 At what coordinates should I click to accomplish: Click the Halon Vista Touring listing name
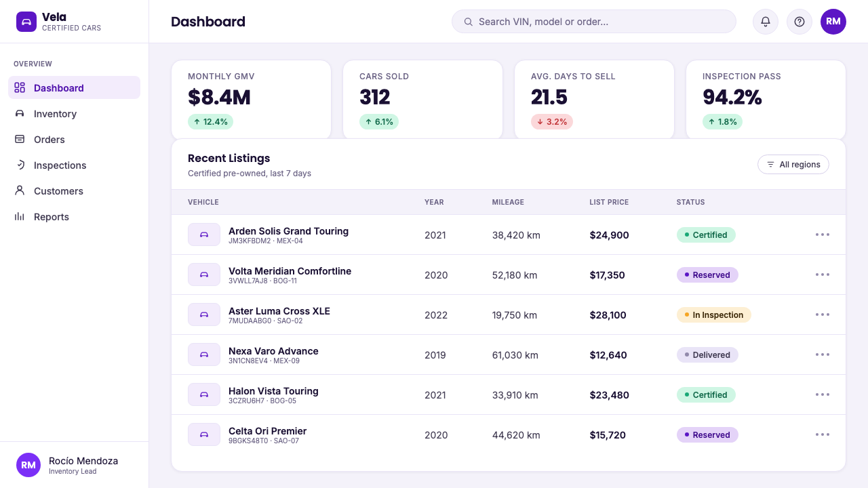[273, 391]
